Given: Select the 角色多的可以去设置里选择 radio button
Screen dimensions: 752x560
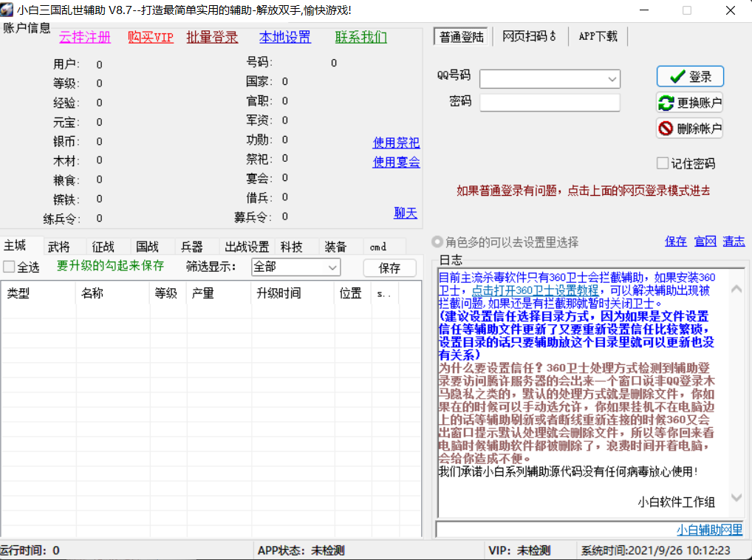Looking at the screenshot, I should (437, 242).
